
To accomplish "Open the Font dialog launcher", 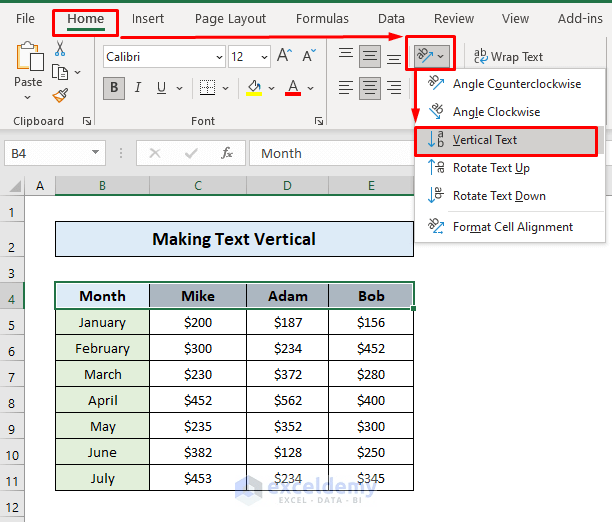I will click(319, 121).
